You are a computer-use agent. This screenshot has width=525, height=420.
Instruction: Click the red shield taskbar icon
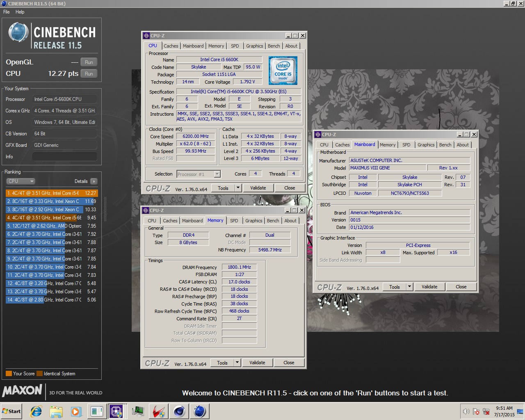[x=159, y=411]
